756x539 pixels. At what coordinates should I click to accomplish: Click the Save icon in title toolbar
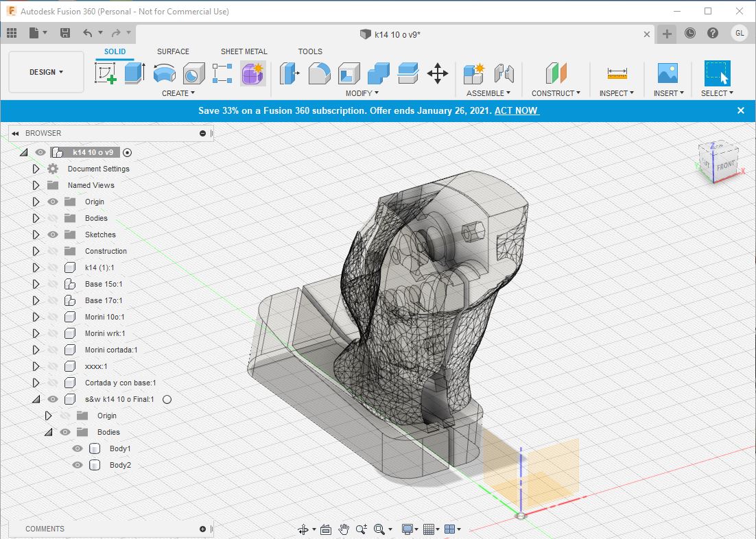tap(65, 33)
